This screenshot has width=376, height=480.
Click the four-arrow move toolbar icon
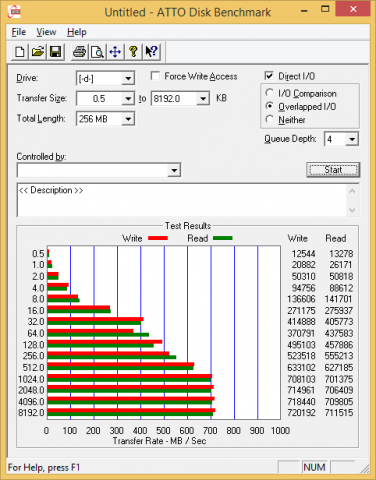click(x=115, y=52)
